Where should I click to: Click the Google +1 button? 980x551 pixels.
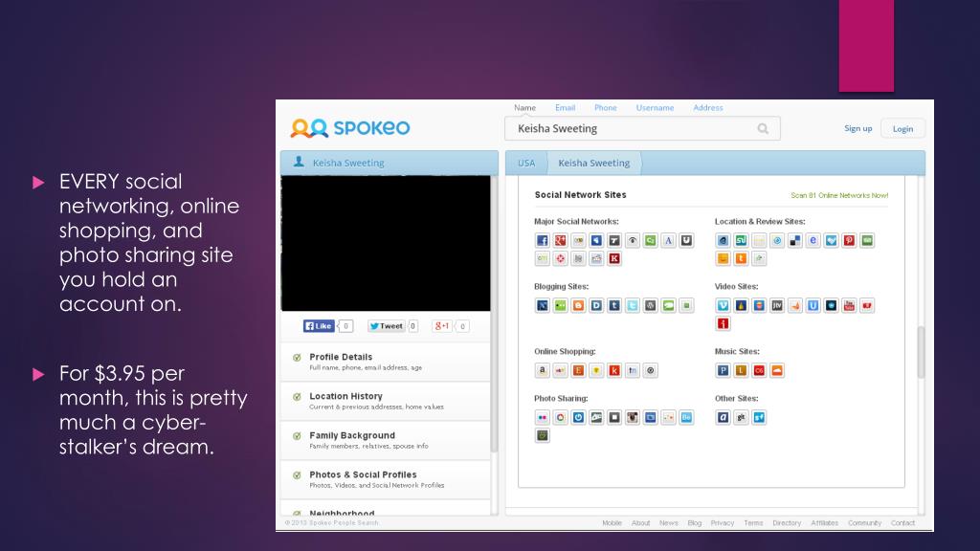[442, 326]
